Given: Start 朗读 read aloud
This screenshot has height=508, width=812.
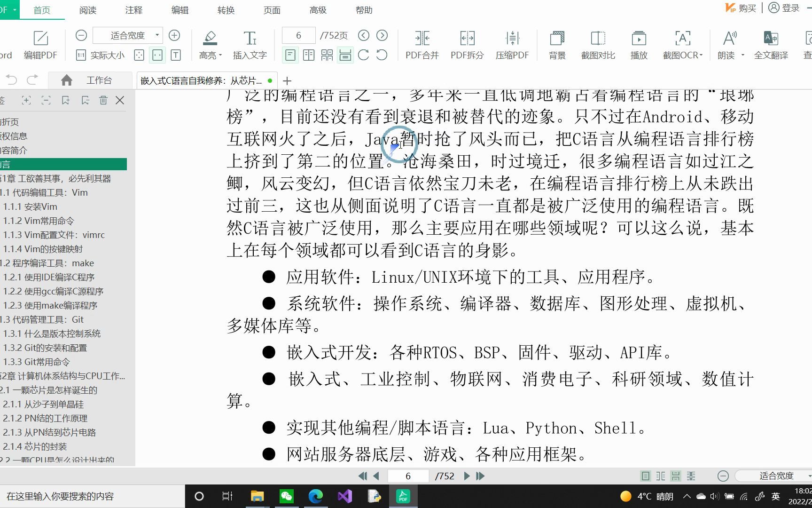Looking at the screenshot, I should (726, 45).
